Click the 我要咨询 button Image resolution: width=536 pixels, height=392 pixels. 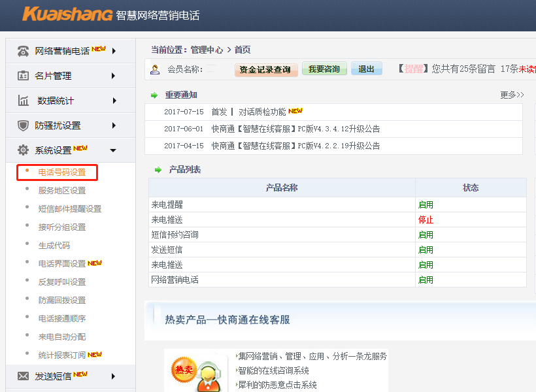324,69
